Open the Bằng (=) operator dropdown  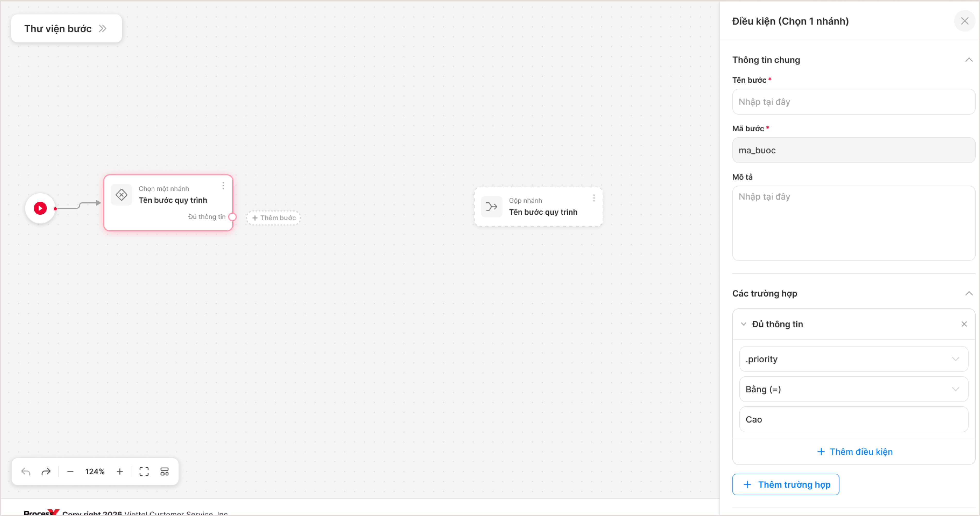[x=853, y=389]
